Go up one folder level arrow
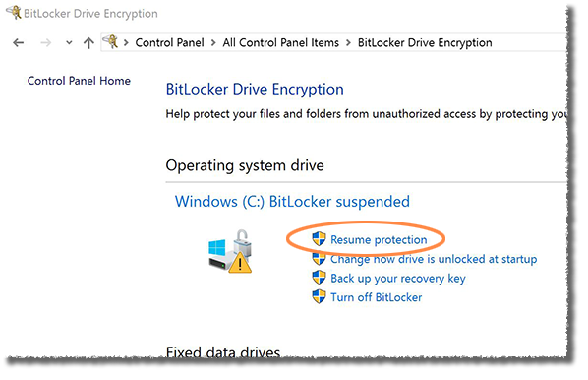This screenshot has width=588, height=380. pyautogui.click(x=88, y=42)
